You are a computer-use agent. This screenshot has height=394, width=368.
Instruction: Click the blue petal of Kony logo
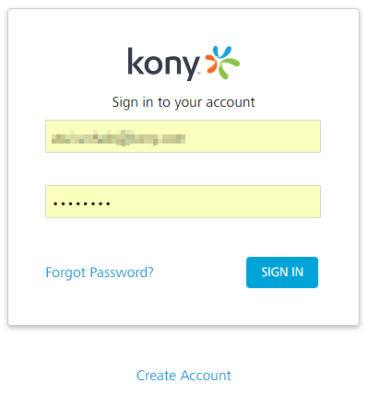tap(222, 53)
